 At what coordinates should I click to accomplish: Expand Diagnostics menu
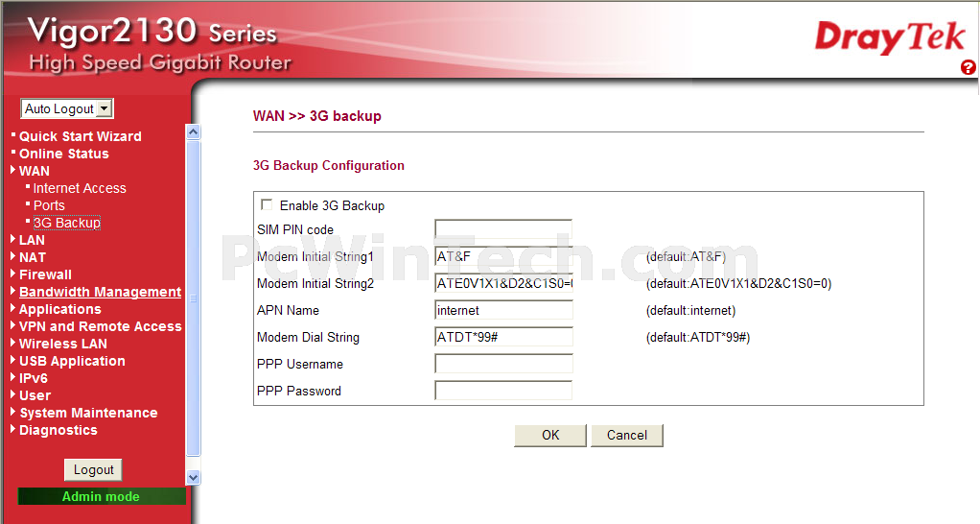pyautogui.click(x=58, y=430)
